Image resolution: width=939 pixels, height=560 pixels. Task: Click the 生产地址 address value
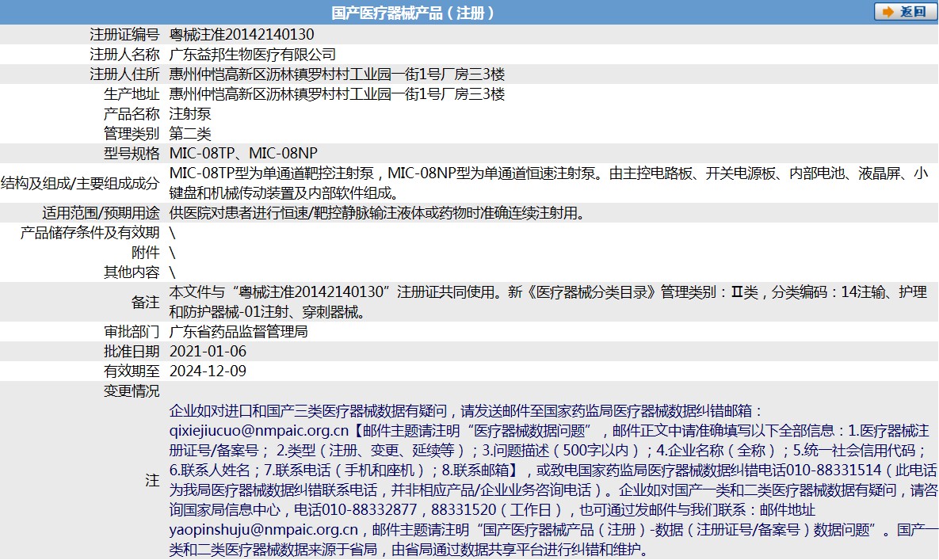pyautogui.click(x=337, y=94)
